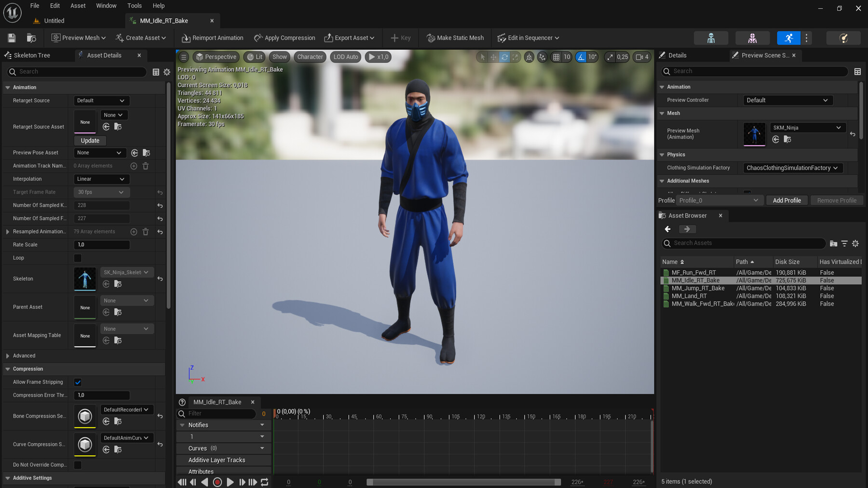Disable Allow Frame Stripping

point(78,382)
